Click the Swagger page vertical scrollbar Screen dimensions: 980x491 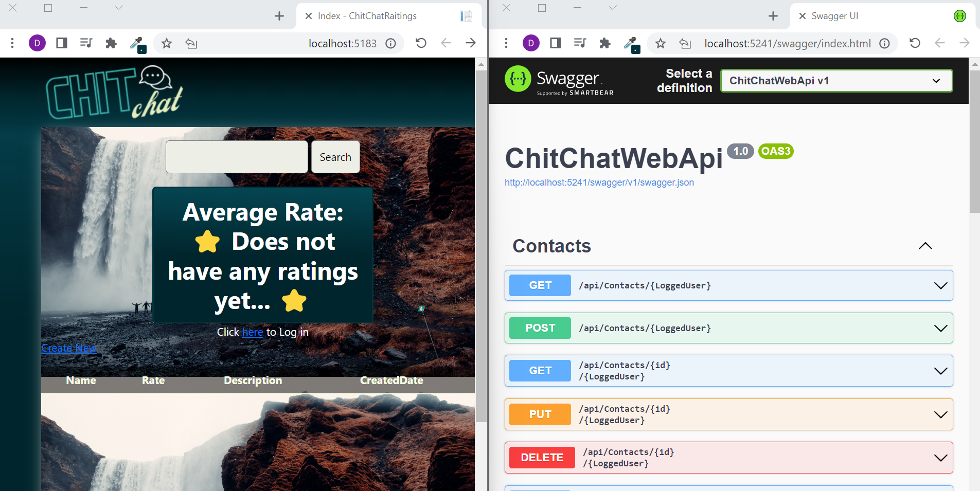click(x=974, y=141)
